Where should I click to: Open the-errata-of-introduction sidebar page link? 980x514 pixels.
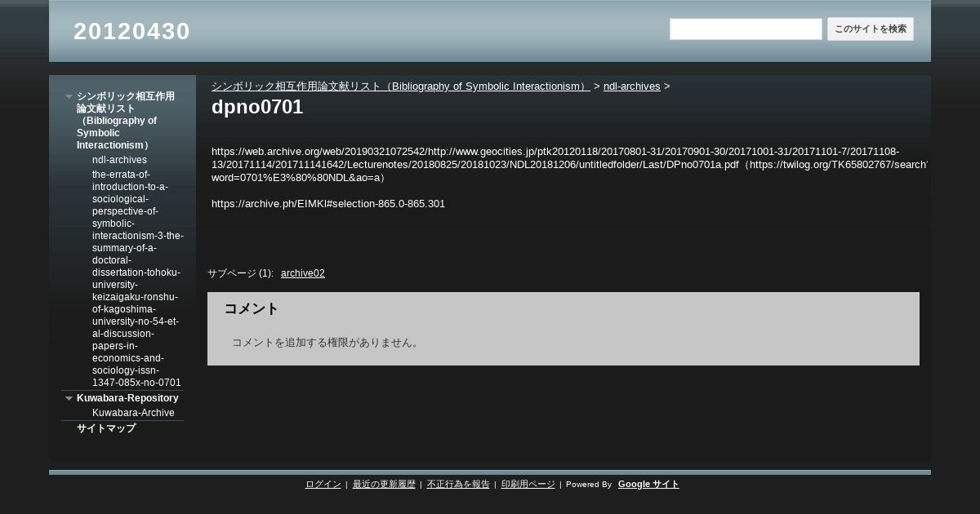click(137, 278)
